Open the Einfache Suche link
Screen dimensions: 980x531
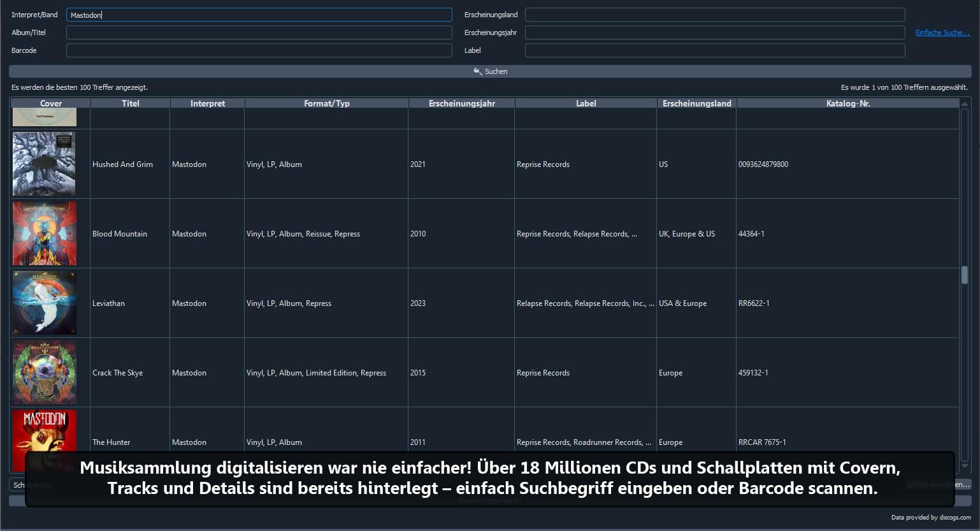[942, 33]
